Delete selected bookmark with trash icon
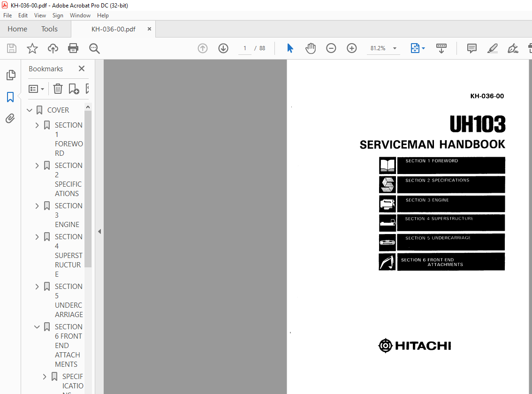The width and height of the screenshot is (532, 394). tap(58, 89)
